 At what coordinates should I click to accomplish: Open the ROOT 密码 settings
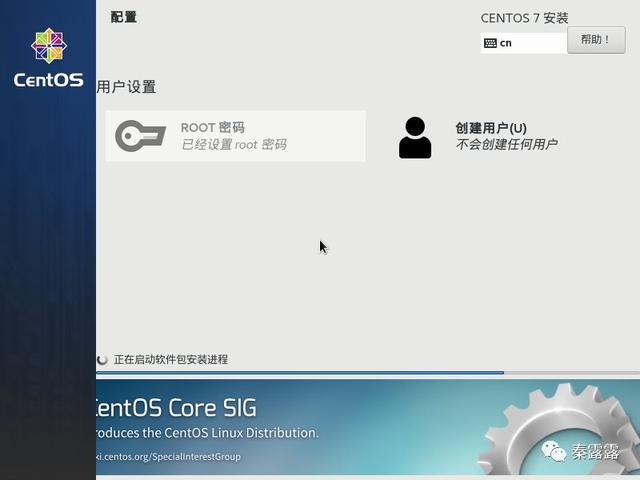click(x=236, y=136)
